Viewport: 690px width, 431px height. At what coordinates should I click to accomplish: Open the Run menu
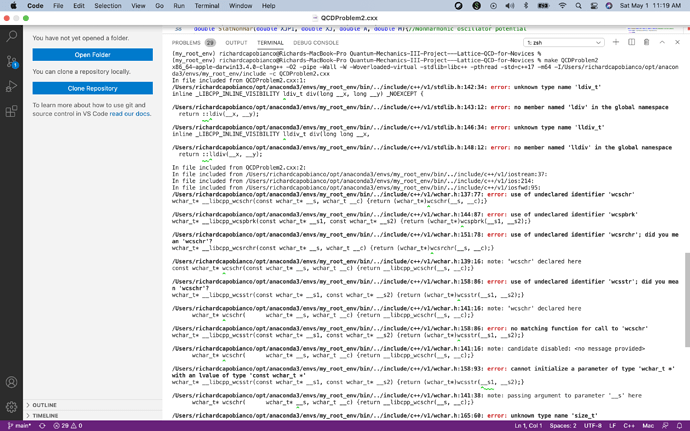(x=179, y=6)
